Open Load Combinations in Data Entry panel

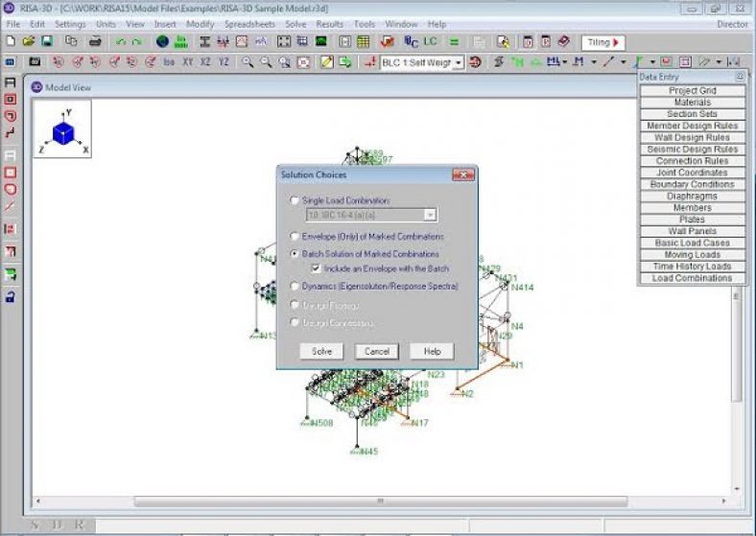pos(693,278)
